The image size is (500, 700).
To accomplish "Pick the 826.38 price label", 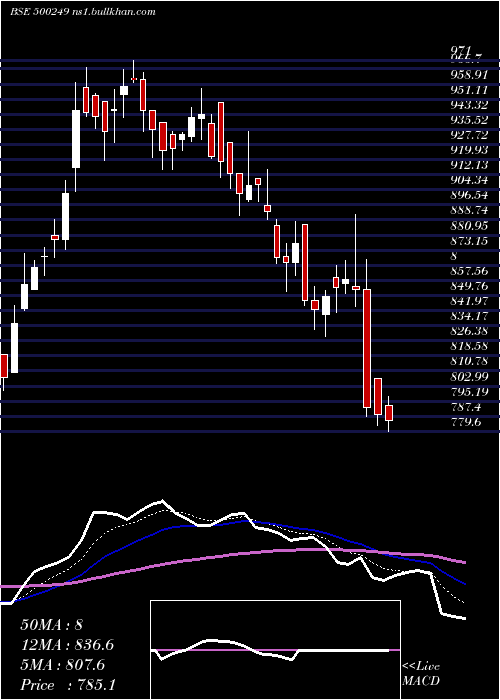I will point(469,331).
